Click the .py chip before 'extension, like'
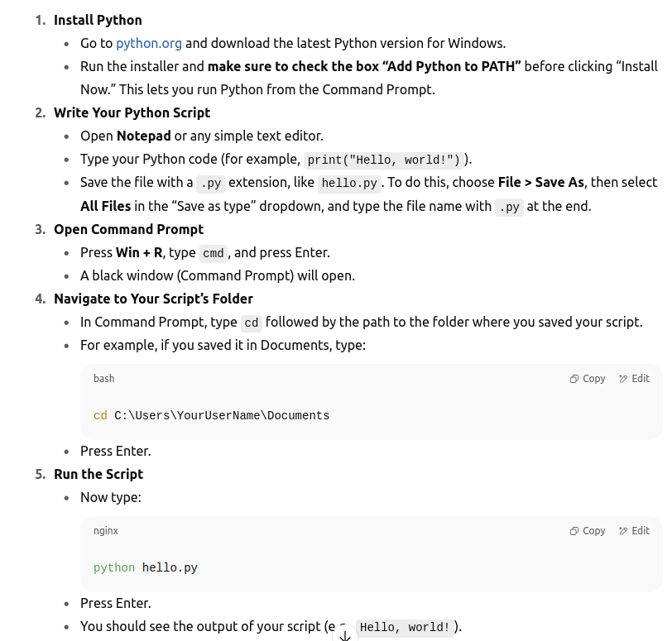 tap(211, 183)
